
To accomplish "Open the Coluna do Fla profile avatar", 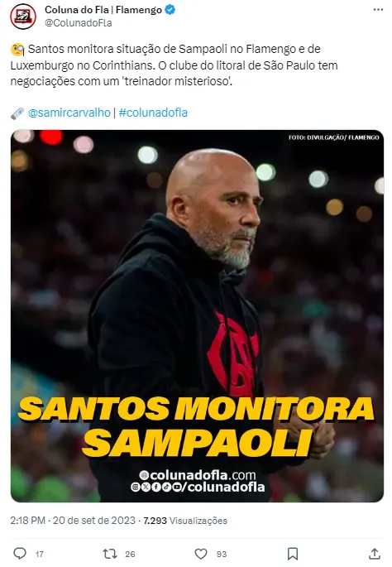I will pyautogui.click(x=23, y=17).
